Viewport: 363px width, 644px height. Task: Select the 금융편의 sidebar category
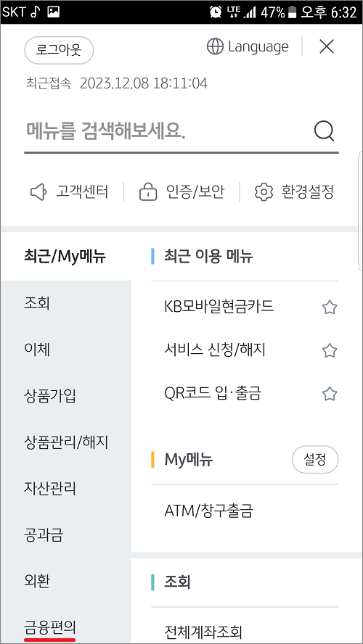click(x=50, y=627)
